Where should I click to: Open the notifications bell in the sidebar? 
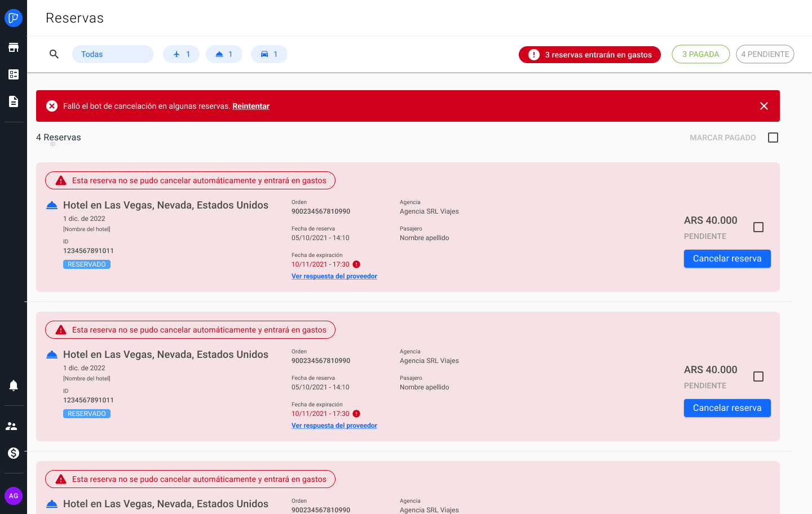pos(13,385)
